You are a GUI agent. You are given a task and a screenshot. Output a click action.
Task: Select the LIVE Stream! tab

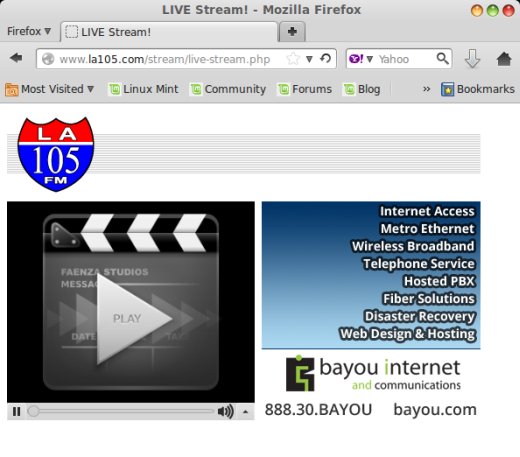point(169,32)
